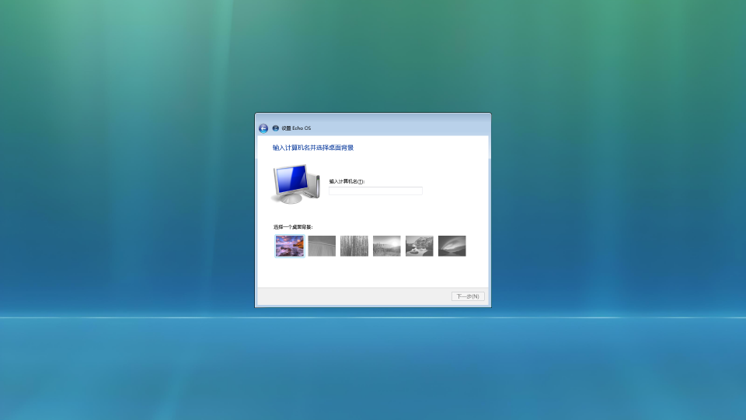Click the 输入计算机名 field label

point(347,181)
